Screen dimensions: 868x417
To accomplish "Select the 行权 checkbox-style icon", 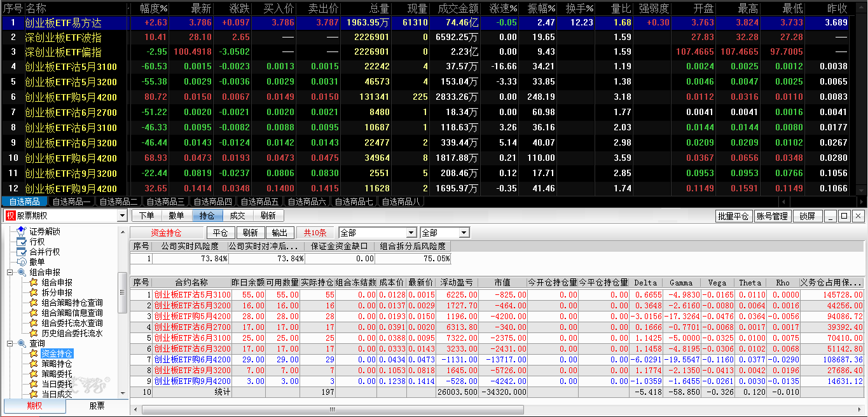I will click(21, 242).
